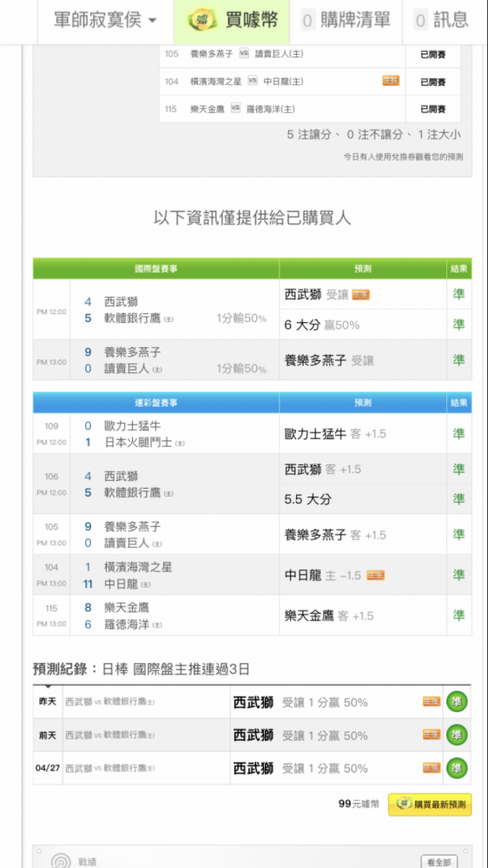
Task: Click 主推 badge in 昨天 record row
Action: pyautogui.click(x=432, y=701)
